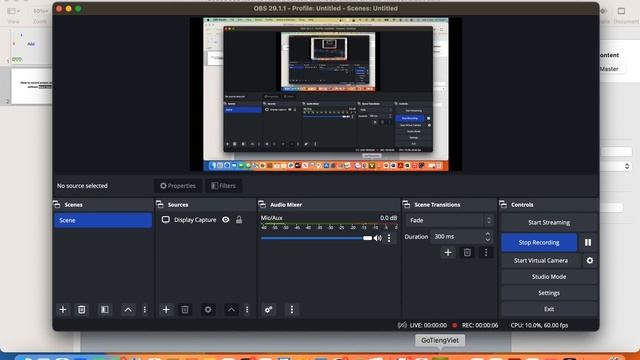Click Start Streaming button
640x360 pixels.
(x=549, y=222)
